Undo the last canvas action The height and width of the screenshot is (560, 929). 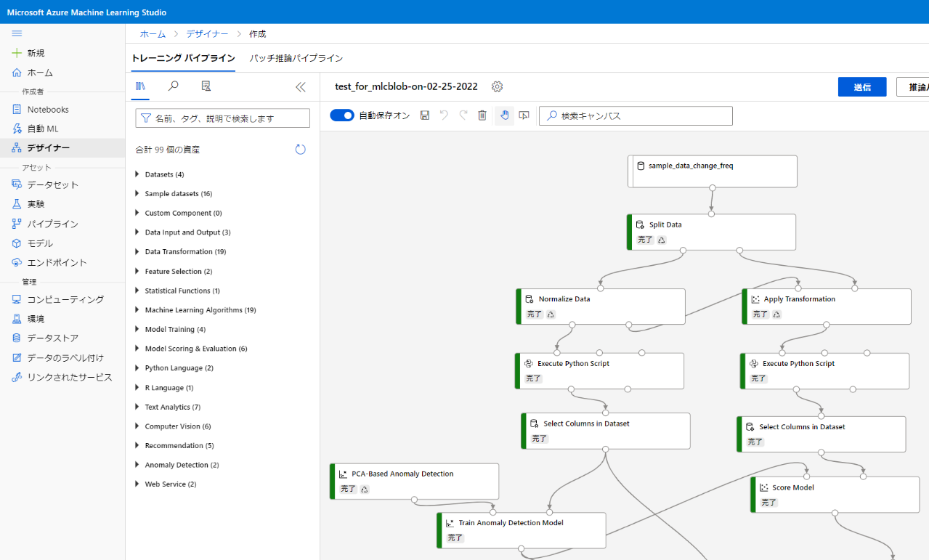pyautogui.click(x=444, y=115)
